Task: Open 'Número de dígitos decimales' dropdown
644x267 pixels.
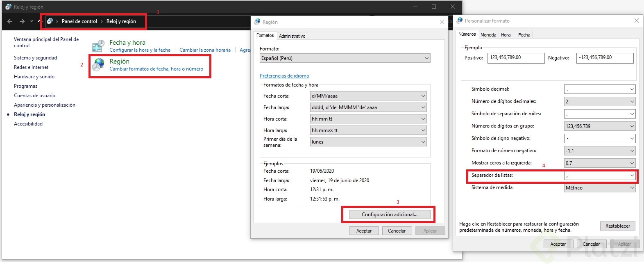Action: click(x=600, y=101)
